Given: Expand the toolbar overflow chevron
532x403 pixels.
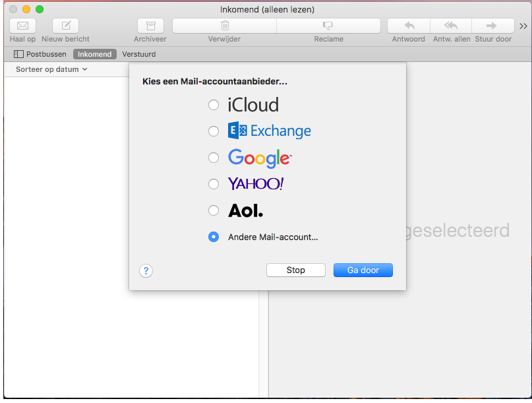Looking at the screenshot, I should tap(523, 26).
